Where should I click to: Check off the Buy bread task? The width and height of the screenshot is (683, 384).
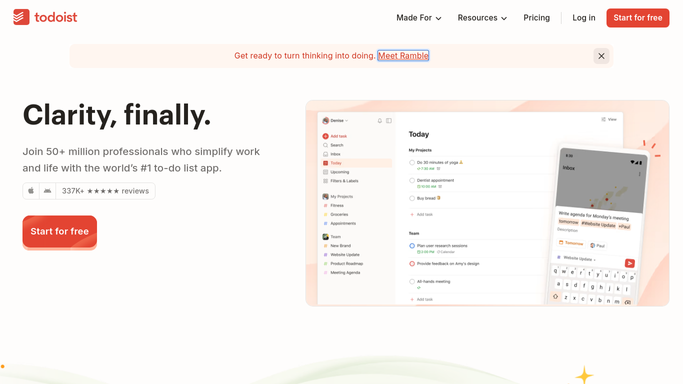click(x=412, y=198)
